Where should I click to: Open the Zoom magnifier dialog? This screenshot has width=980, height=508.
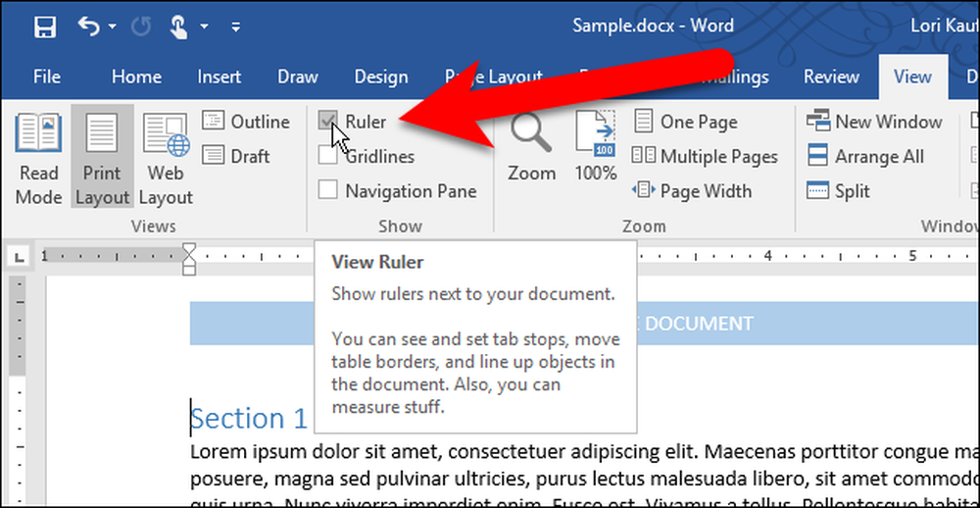[531, 148]
